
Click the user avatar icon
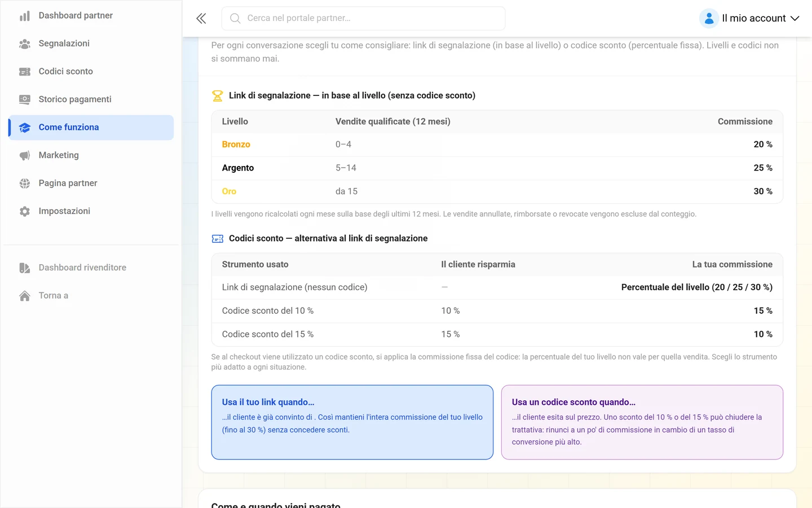709,19
